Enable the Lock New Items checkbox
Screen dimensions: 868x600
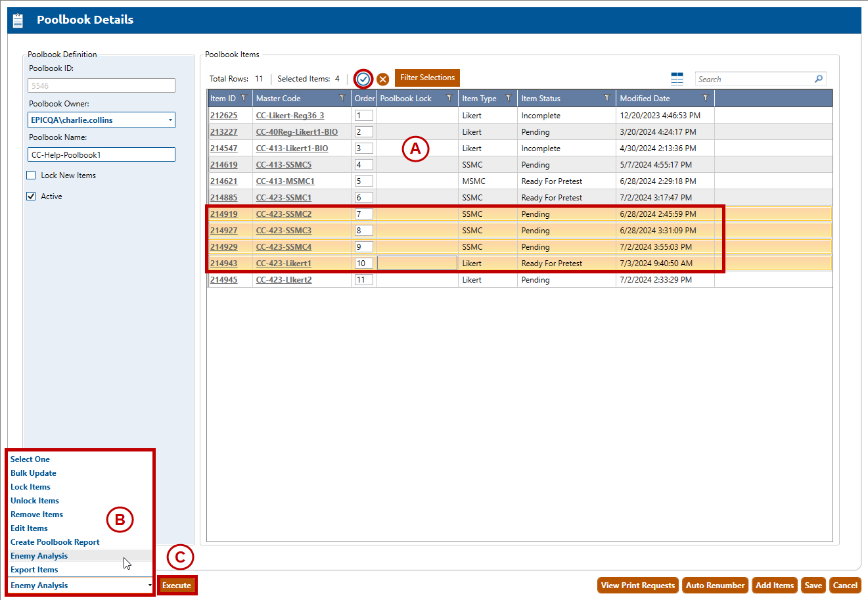click(x=31, y=175)
